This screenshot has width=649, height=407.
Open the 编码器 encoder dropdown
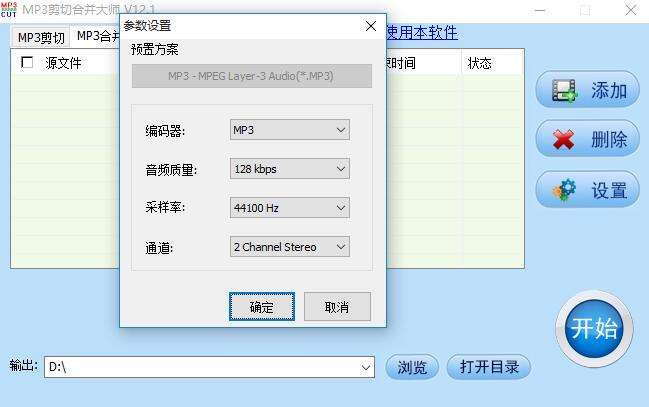[x=290, y=130]
